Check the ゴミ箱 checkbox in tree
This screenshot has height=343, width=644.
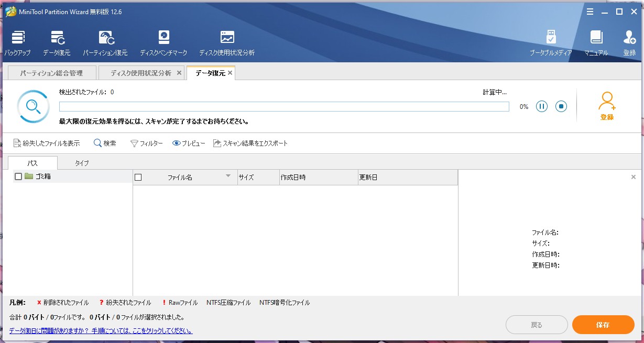[18, 176]
